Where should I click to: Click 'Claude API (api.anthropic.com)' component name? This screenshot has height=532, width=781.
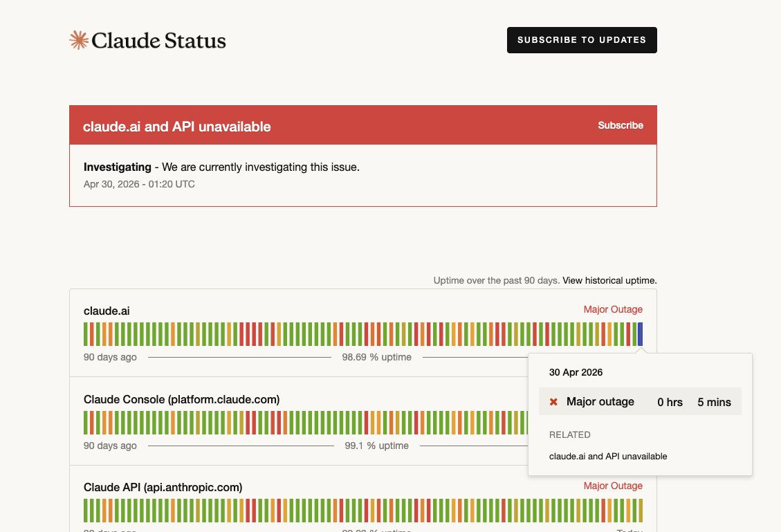click(x=163, y=487)
